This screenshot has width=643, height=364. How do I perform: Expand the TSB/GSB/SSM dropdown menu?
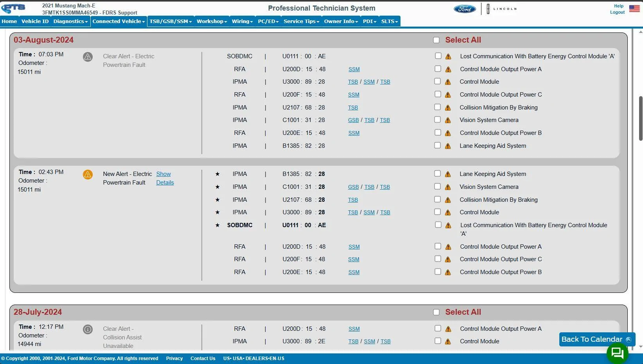point(171,22)
